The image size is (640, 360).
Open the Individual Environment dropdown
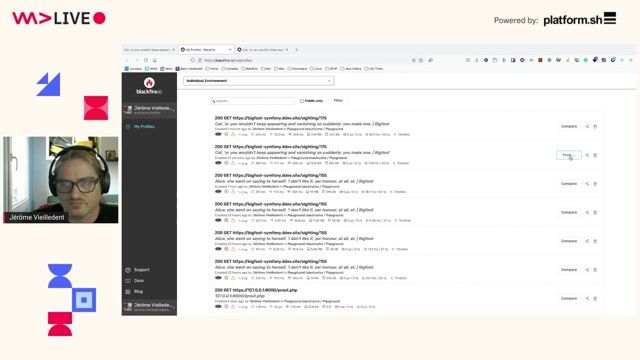tap(259, 81)
